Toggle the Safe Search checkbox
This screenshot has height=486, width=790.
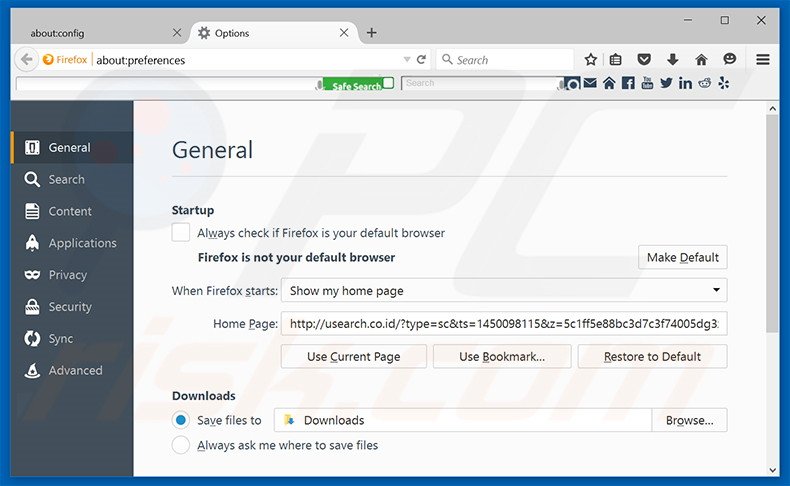pyautogui.click(x=388, y=83)
